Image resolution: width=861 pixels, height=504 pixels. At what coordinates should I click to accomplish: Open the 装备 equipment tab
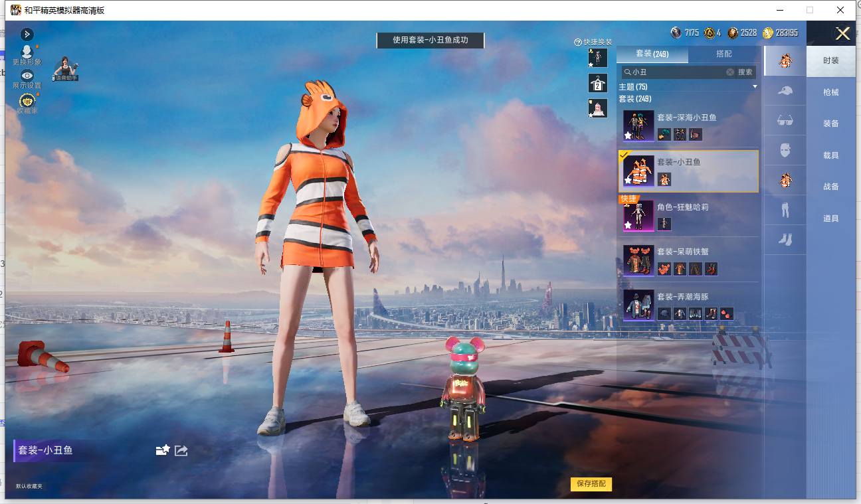point(831,124)
